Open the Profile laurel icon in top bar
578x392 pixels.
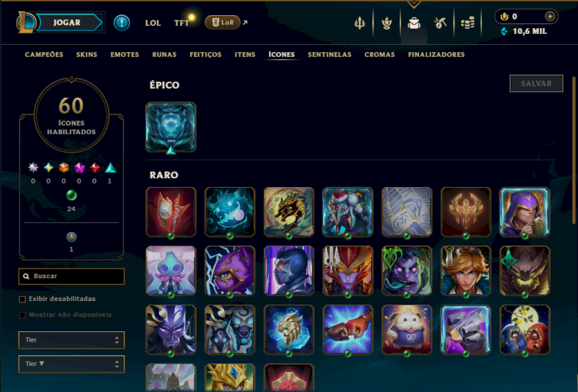(x=387, y=23)
